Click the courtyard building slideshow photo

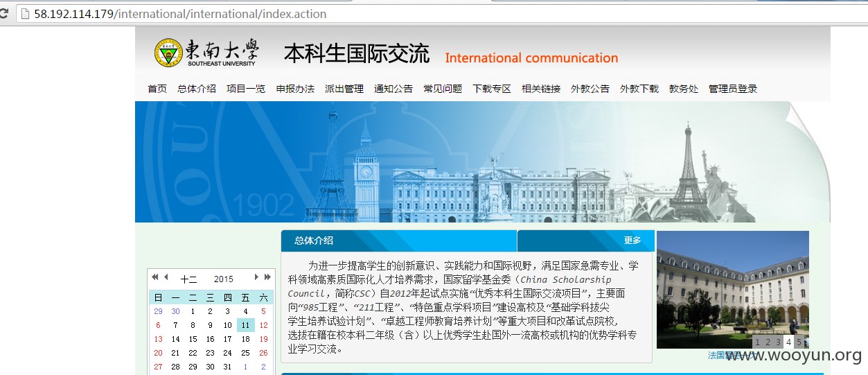pos(733,290)
